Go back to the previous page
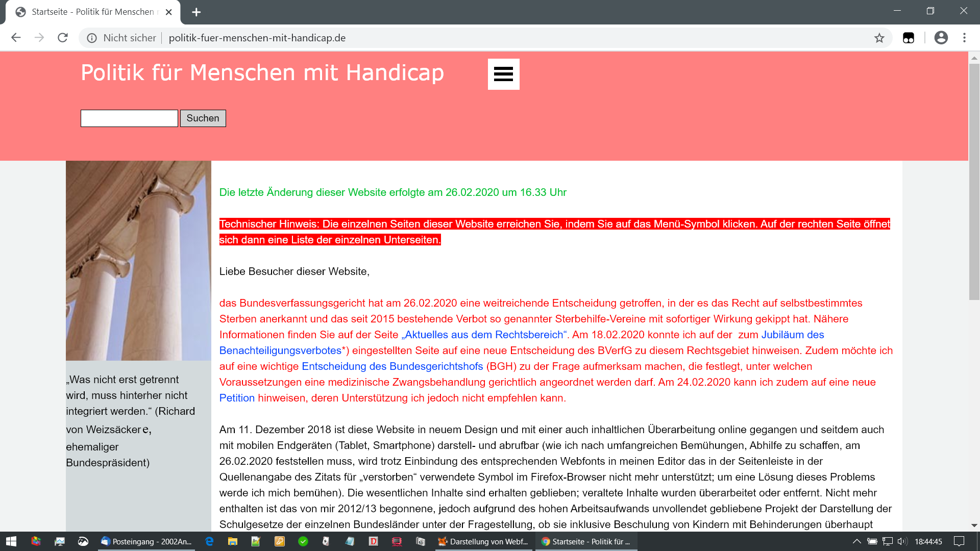This screenshot has width=980, height=551. (x=16, y=38)
